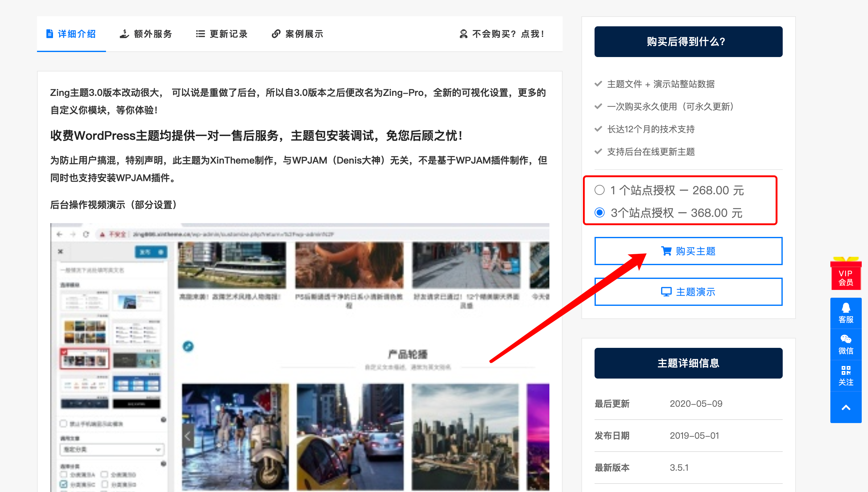
Task: Switch to the 额外服务 tab
Action: [146, 34]
